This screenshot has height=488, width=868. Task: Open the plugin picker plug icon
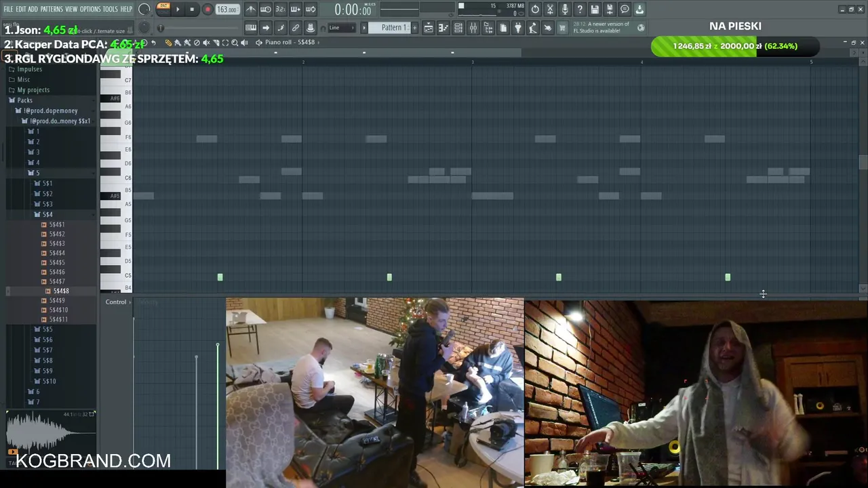[x=518, y=28]
